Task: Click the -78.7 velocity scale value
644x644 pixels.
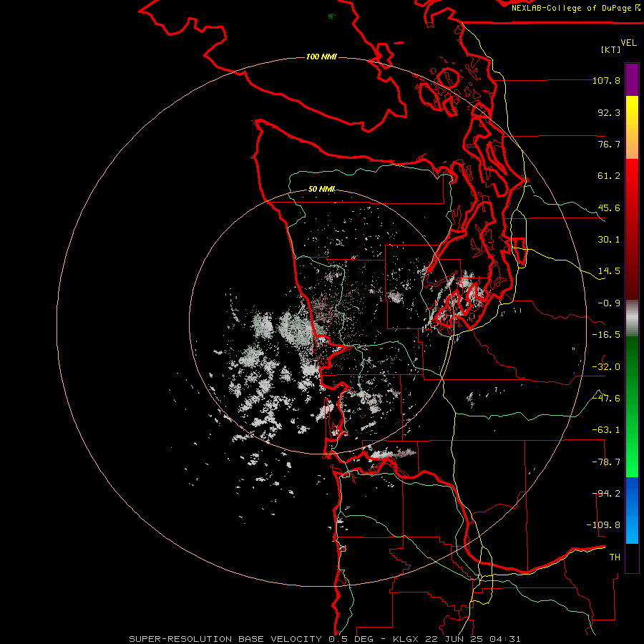Action: 606,462
